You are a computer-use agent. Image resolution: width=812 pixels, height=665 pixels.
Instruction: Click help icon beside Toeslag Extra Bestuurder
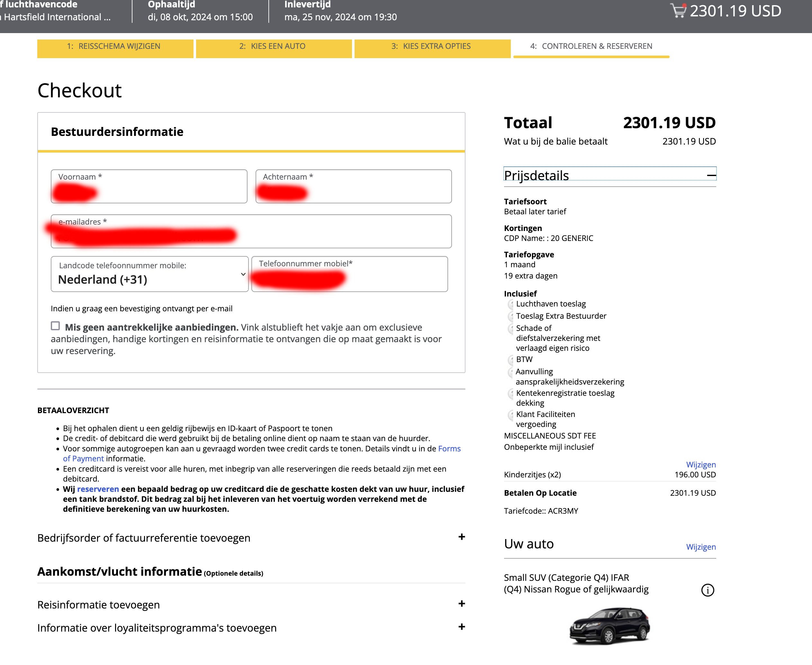pos(510,317)
